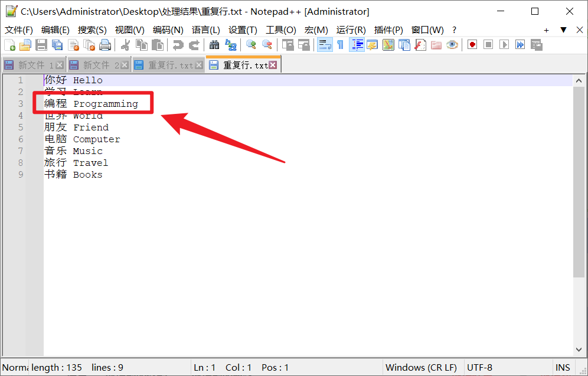
Task: Switch to the 新文件 2 tab
Action: pos(99,66)
